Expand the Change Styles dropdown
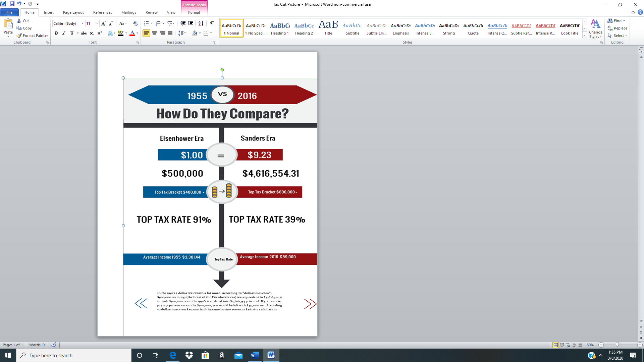 click(x=595, y=29)
